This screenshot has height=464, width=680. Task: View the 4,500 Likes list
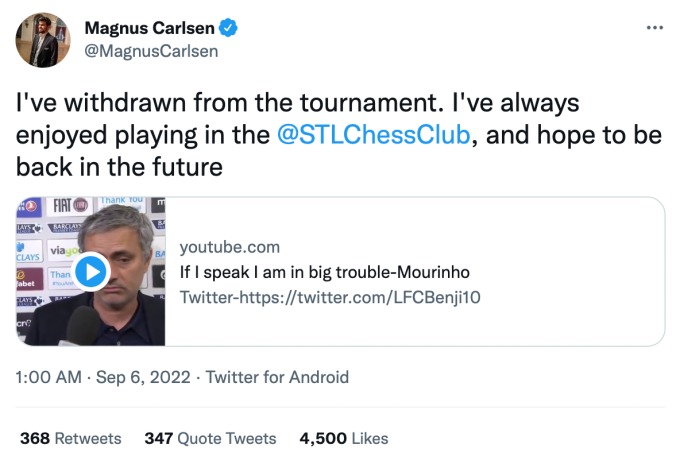point(343,438)
